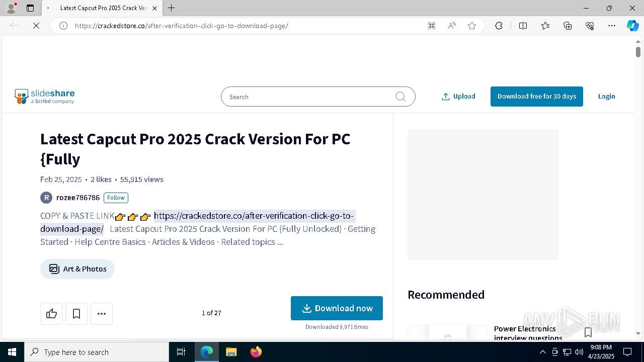
Task: Click the Upload button
Action: (458, 97)
